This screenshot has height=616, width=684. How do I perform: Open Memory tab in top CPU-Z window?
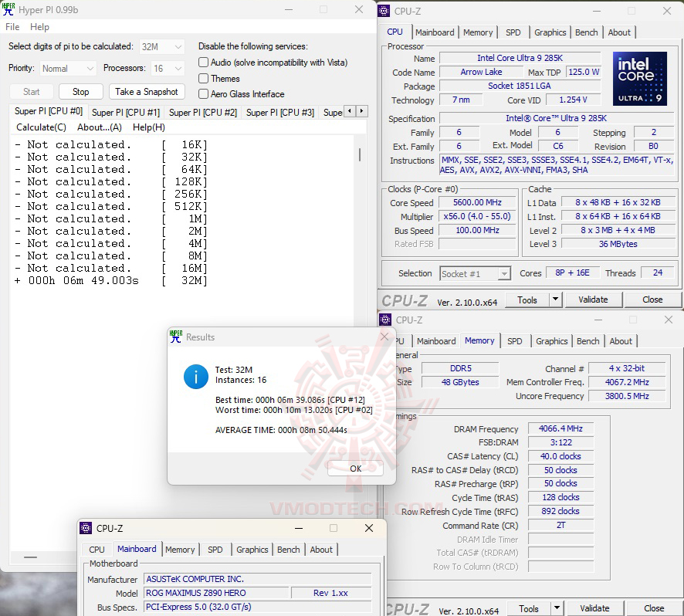[478, 32]
